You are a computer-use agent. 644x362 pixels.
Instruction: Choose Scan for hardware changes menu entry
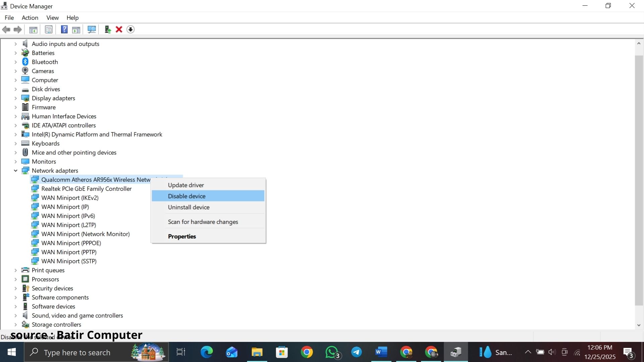208,222
